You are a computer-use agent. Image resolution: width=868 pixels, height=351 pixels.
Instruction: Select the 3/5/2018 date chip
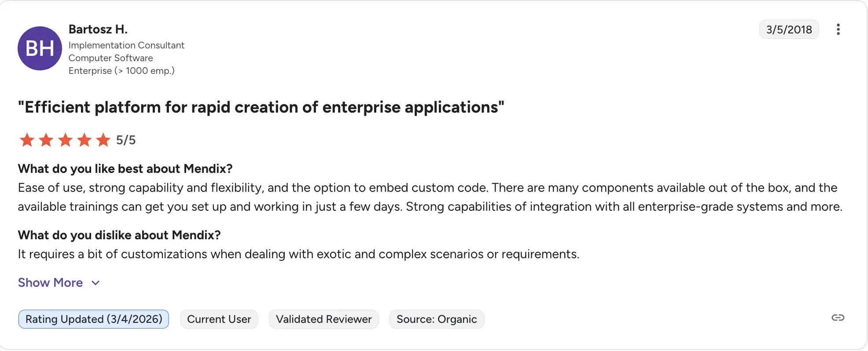pyautogui.click(x=789, y=29)
